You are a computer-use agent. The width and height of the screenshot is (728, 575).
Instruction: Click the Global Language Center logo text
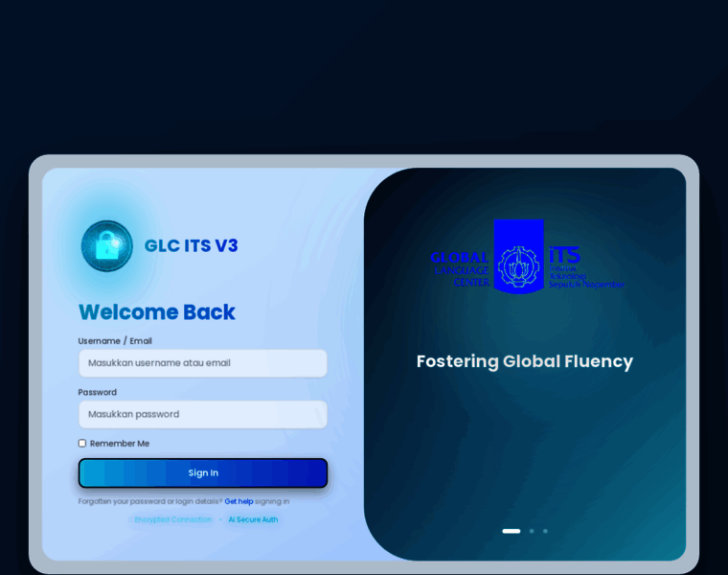(460, 269)
